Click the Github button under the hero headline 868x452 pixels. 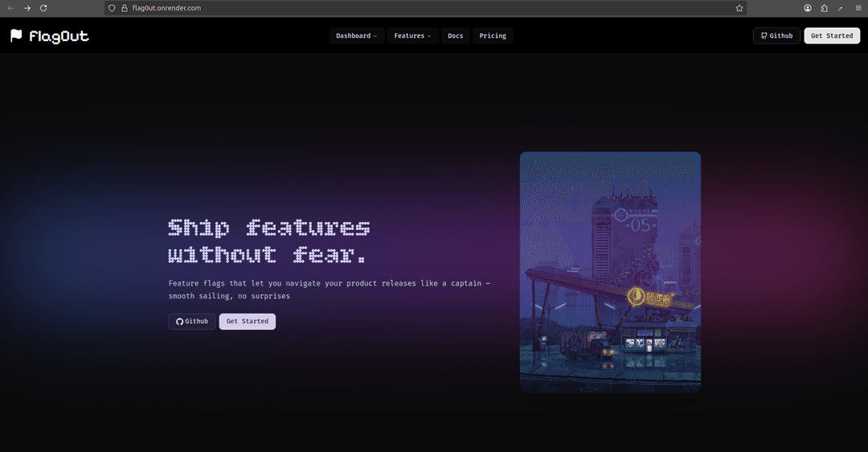point(192,322)
